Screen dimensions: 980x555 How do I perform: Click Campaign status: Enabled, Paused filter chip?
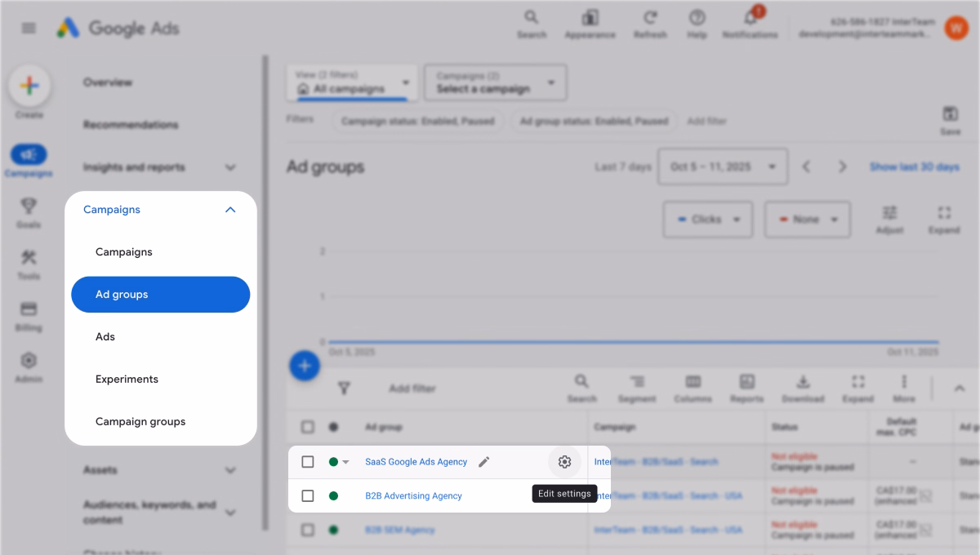pyautogui.click(x=418, y=121)
